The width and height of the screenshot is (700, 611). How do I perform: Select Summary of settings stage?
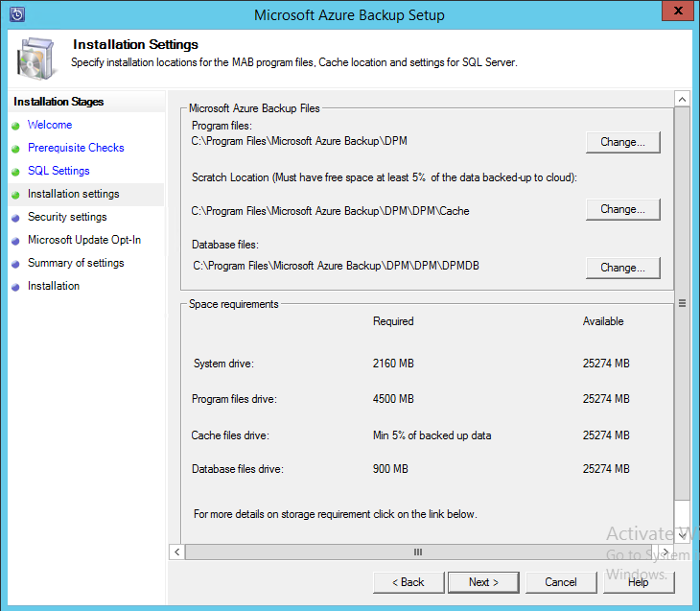tap(76, 263)
